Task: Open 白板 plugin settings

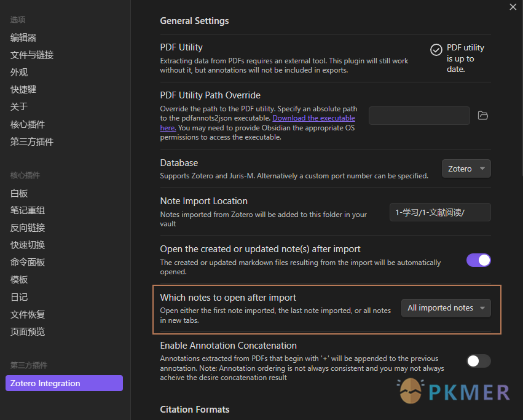Action: (18, 193)
